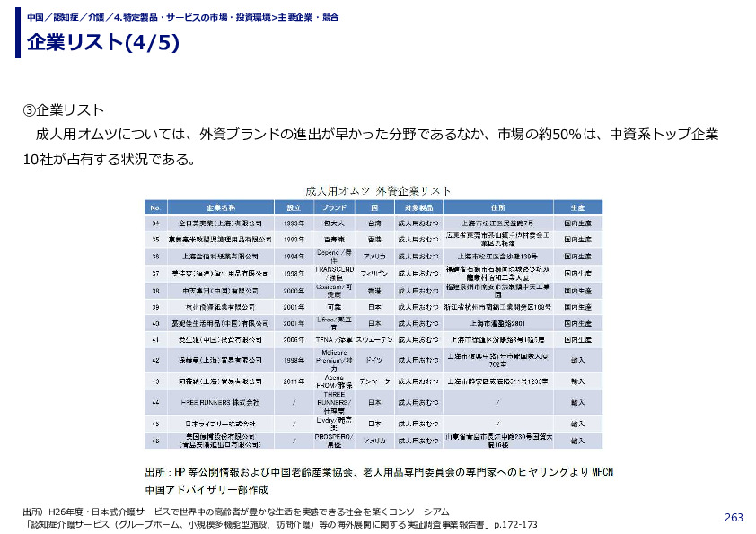Image resolution: width=756 pixels, height=534 pixels.
Task: Click the country cell フィリピン
Action: point(374,273)
